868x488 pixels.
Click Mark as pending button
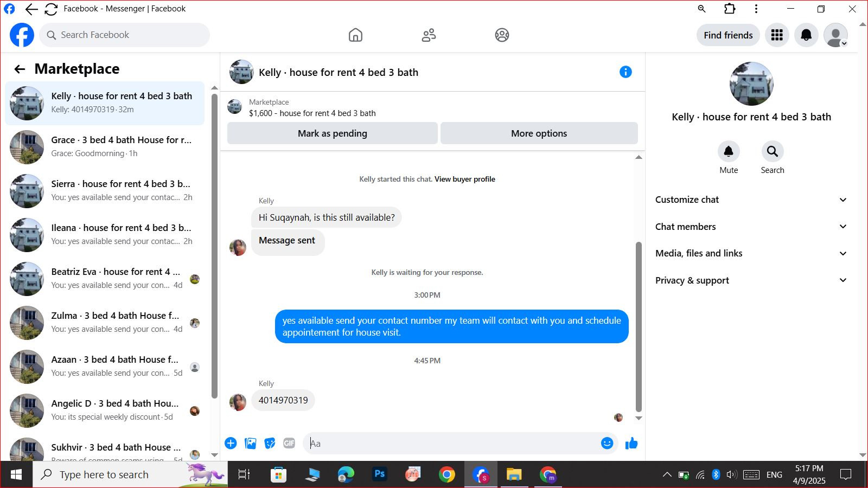coord(332,133)
